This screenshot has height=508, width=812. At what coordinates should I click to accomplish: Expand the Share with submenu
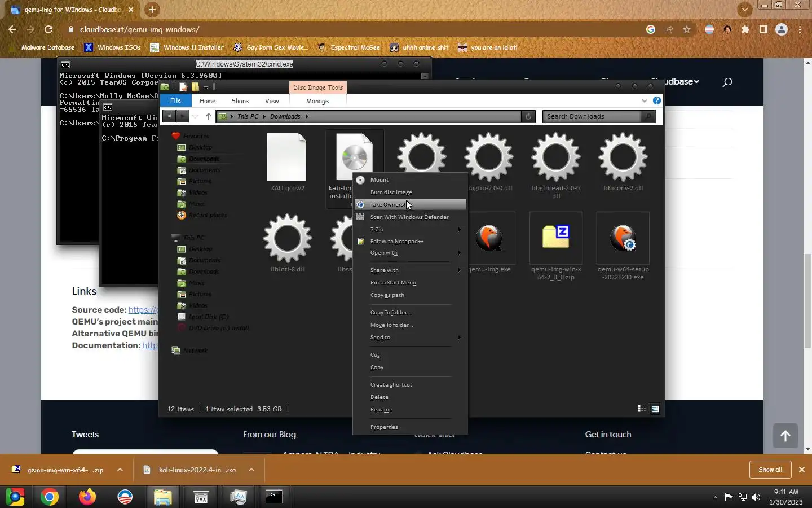(410, 270)
